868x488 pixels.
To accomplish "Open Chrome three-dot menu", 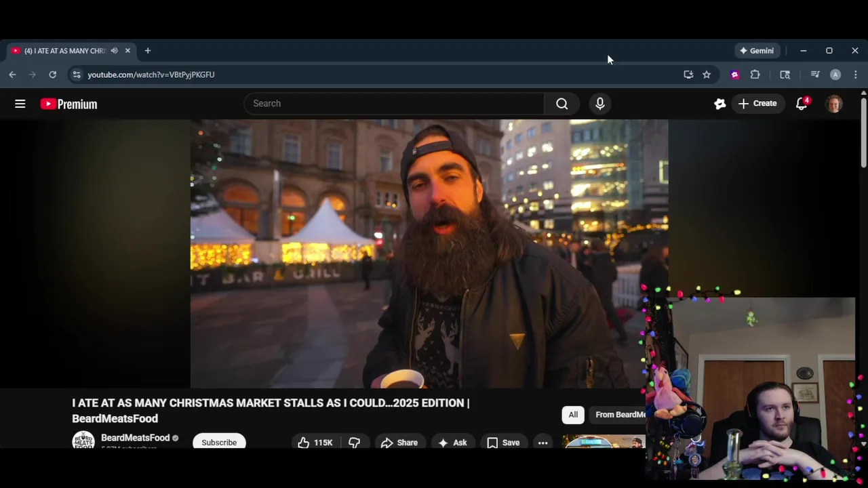I will point(855,75).
